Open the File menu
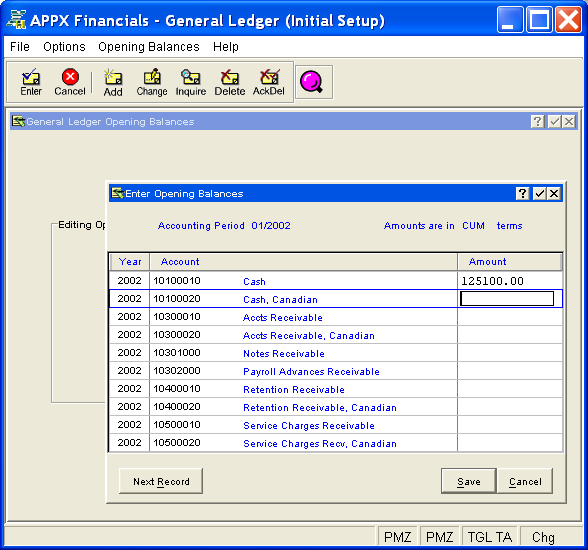The height and width of the screenshot is (550, 588). pos(20,47)
